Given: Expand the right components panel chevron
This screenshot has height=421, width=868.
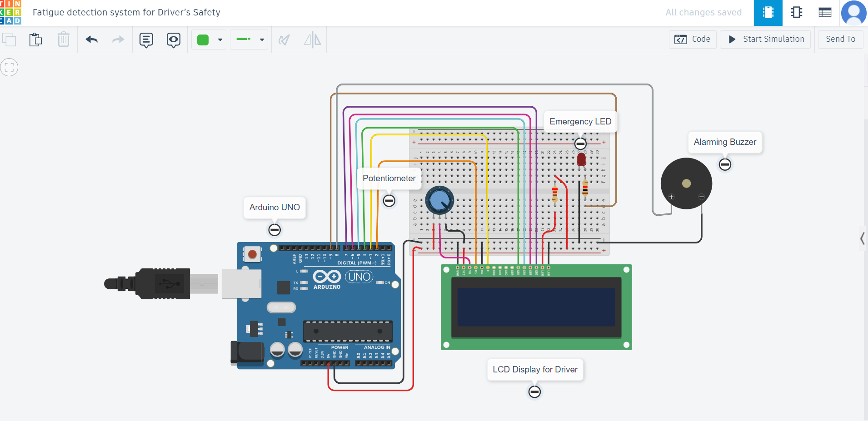Looking at the screenshot, I should (862, 238).
